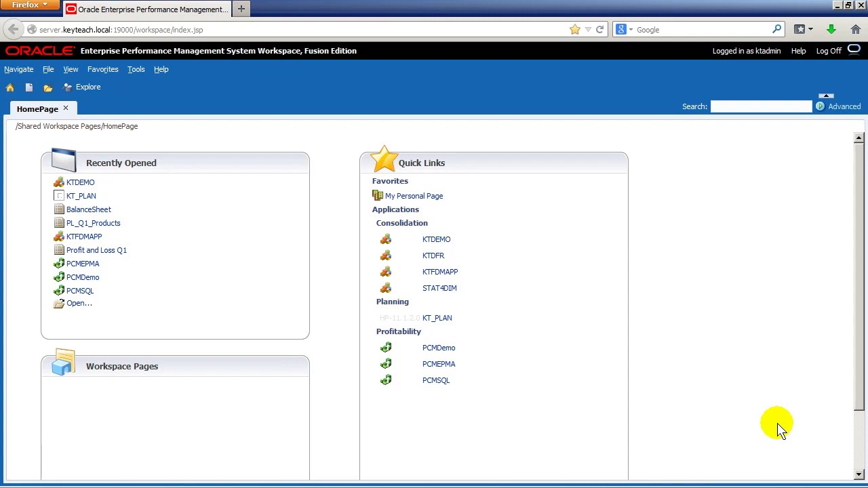Click PCMDemo icon in Quick Links
The height and width of the screenshot is (488, 868).
pos(386,348)
